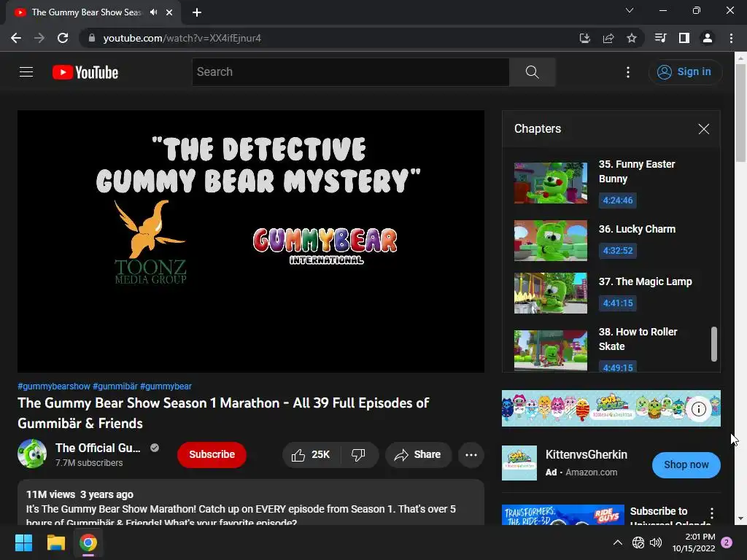
Task: Click the page vertical scrollbar thumb
Action: (x=740, y=113)
